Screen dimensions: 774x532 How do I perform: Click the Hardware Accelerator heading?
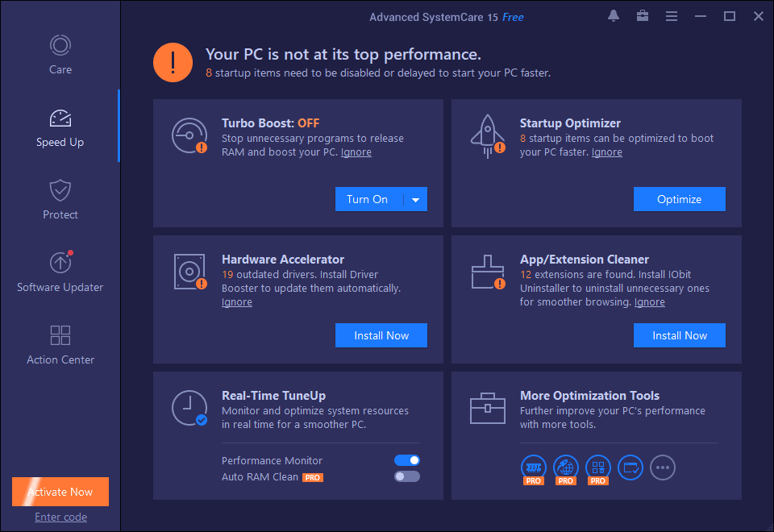pyautogui.click(x=283, y=259)
